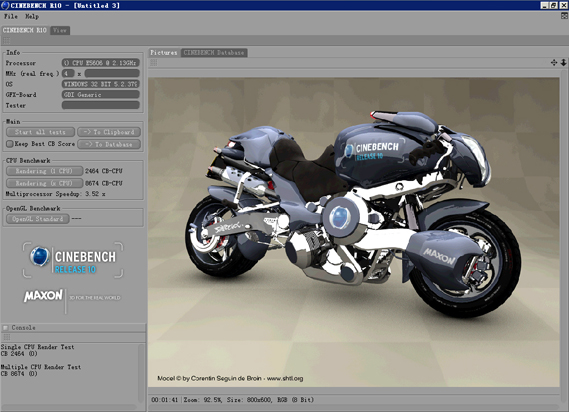Click the layout icon at menu bar right
The width and height of the screenshot is (569, 412).
(x=564, y=16)
